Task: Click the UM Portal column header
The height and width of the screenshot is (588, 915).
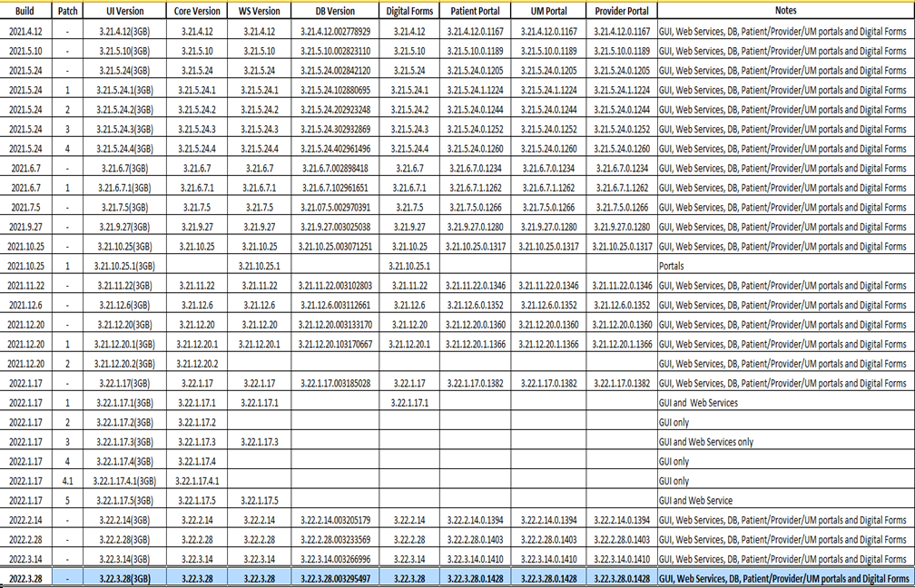Action: (551, 11)
